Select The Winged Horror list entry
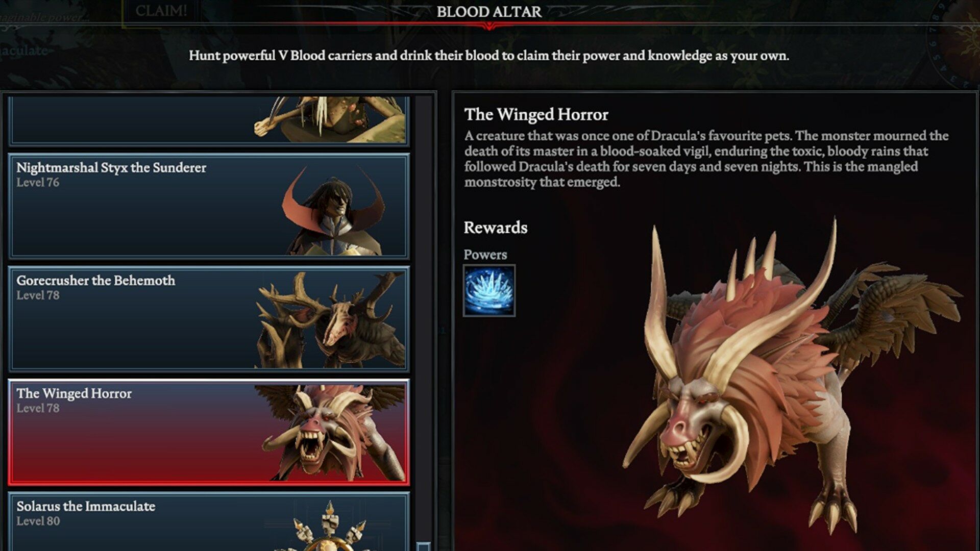The height and width of the screenshot is (551, 980). [209, 432]
